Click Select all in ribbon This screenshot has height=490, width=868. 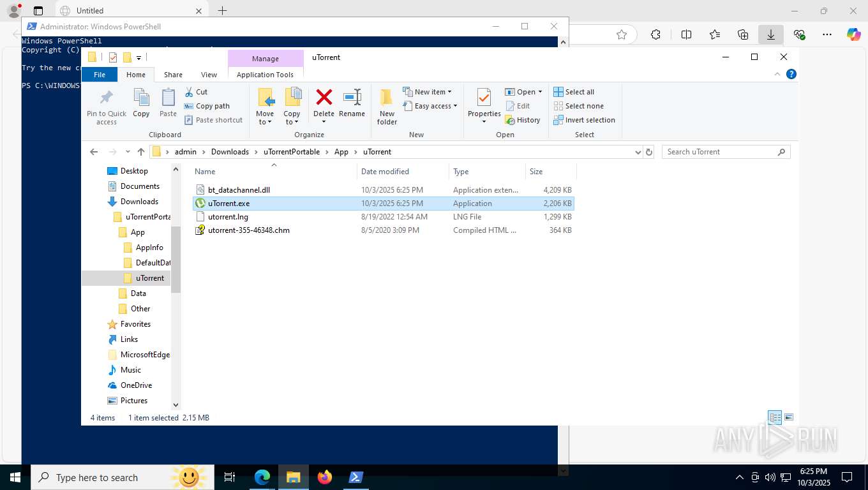point(574,92)
